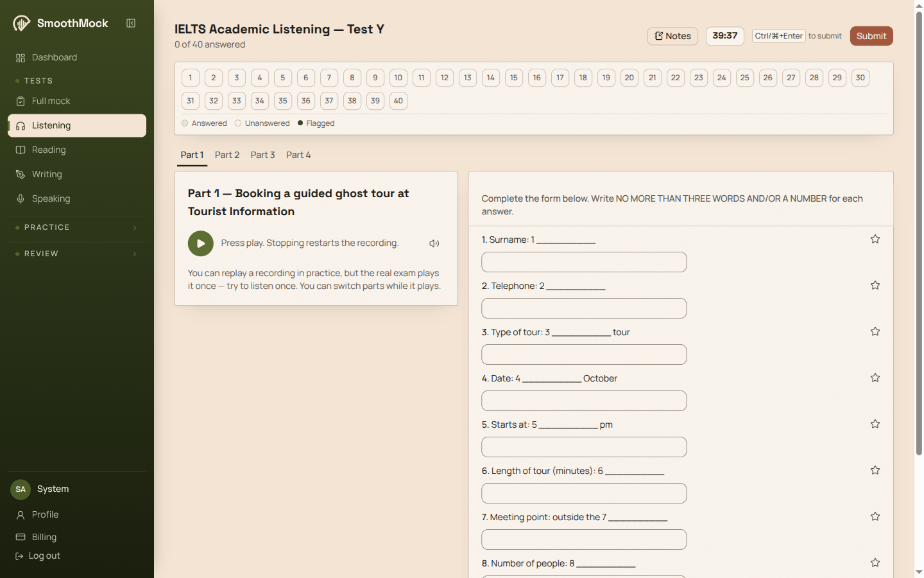The width and height of the screenshot is (924, 578).
Task: Open Full mock test
Action: click(x=77, y=101)
